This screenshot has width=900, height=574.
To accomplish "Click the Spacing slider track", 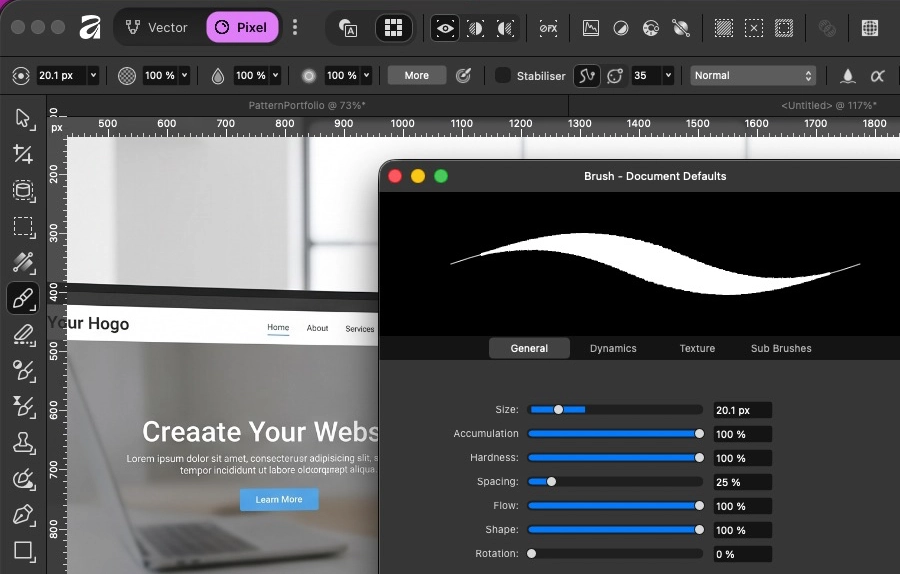I will click(615, 482).
